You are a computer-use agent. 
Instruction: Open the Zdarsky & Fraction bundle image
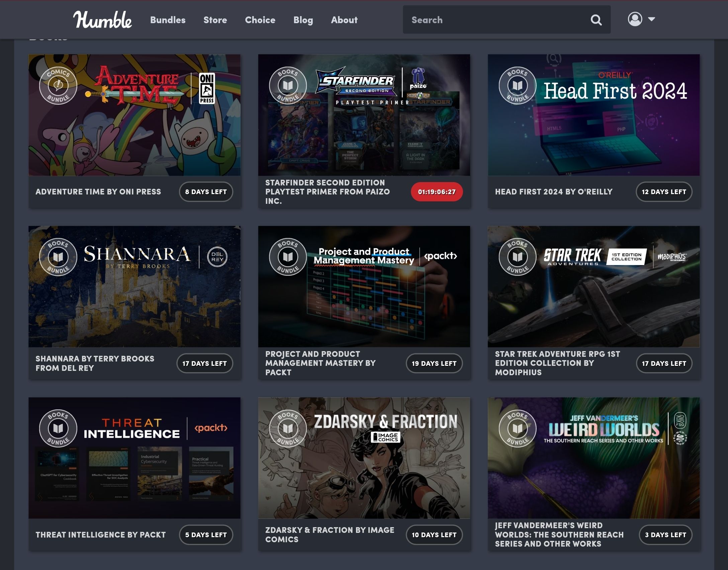364,458
